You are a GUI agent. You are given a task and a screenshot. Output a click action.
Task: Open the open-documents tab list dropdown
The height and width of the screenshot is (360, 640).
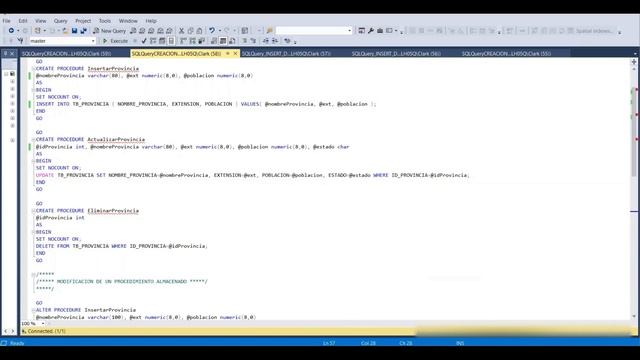pyautogui.click(x=635, y=53)
